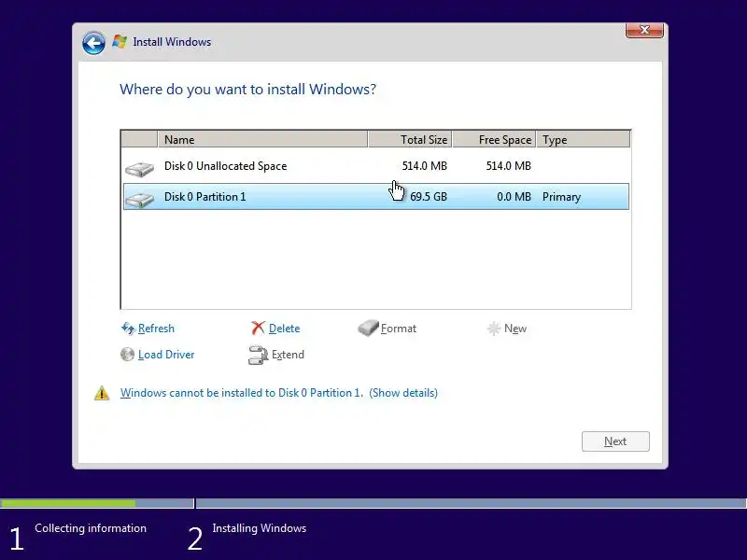Click the Unallocated Space 514.0 MB total size

(x=425, y=166)
